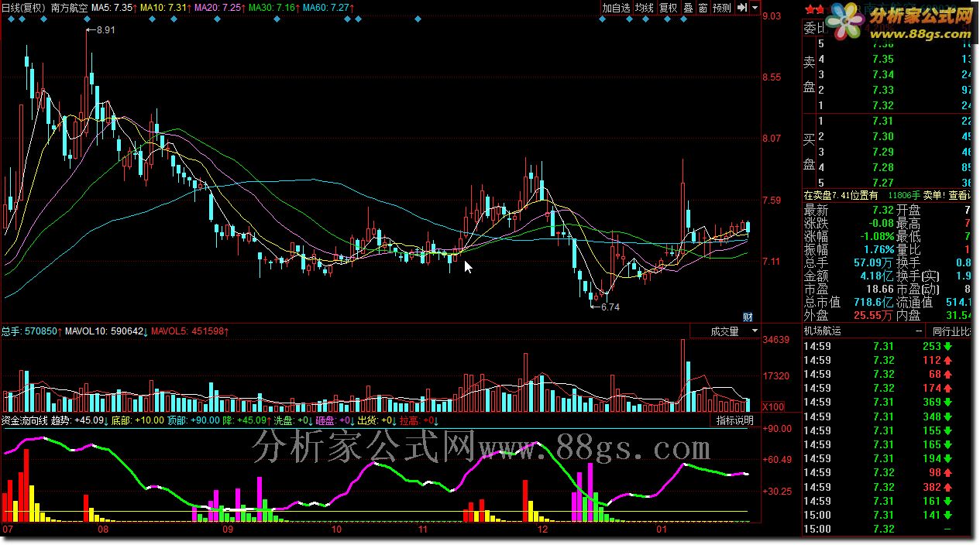Click buy level 1 price 7.31
The height and width of the screenshot is (545, 980).
pos(883,121)
